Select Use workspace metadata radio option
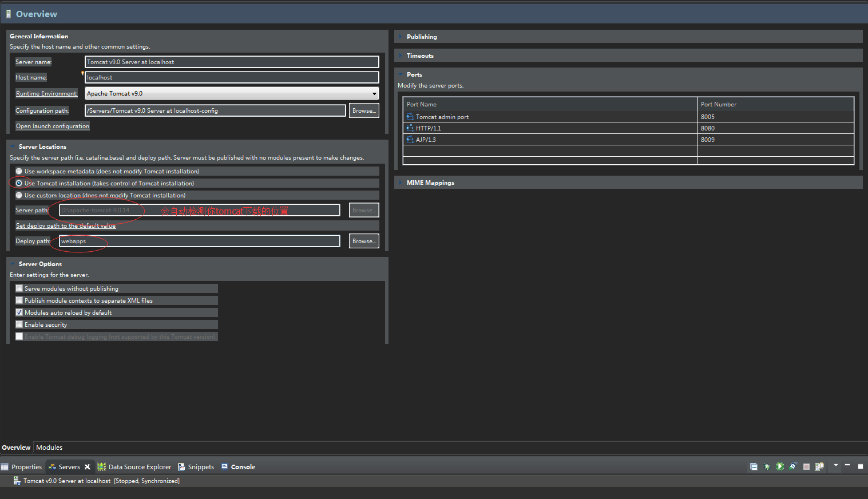The width and height of the screenshot is (868, 499). click(19, 171)
